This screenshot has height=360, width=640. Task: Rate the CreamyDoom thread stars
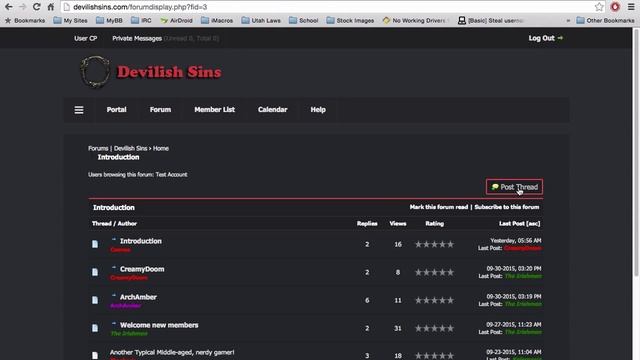click(x=434, y=272)
